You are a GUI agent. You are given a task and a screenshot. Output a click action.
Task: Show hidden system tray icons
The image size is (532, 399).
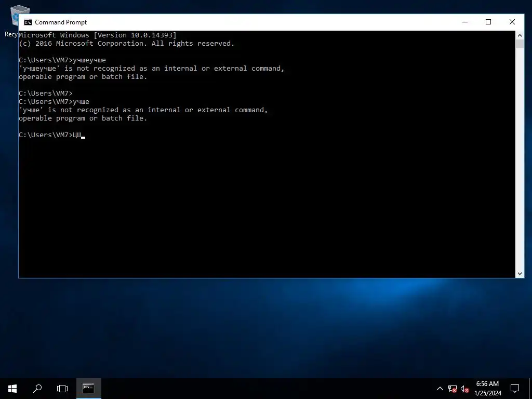[440, 389]
